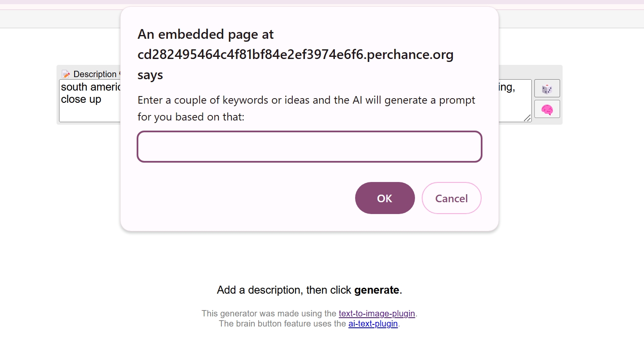
Task: Click the 'An embedded page at' dialog heading
Action: 205,34
